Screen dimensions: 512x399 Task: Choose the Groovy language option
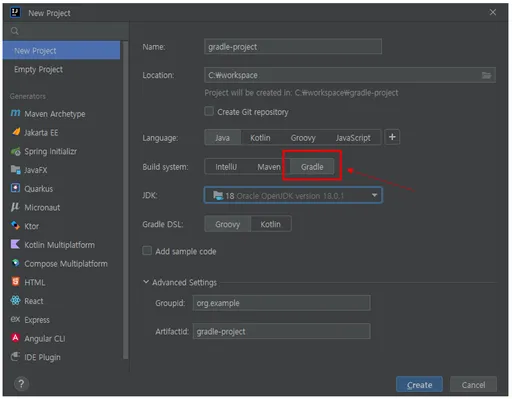303,138
